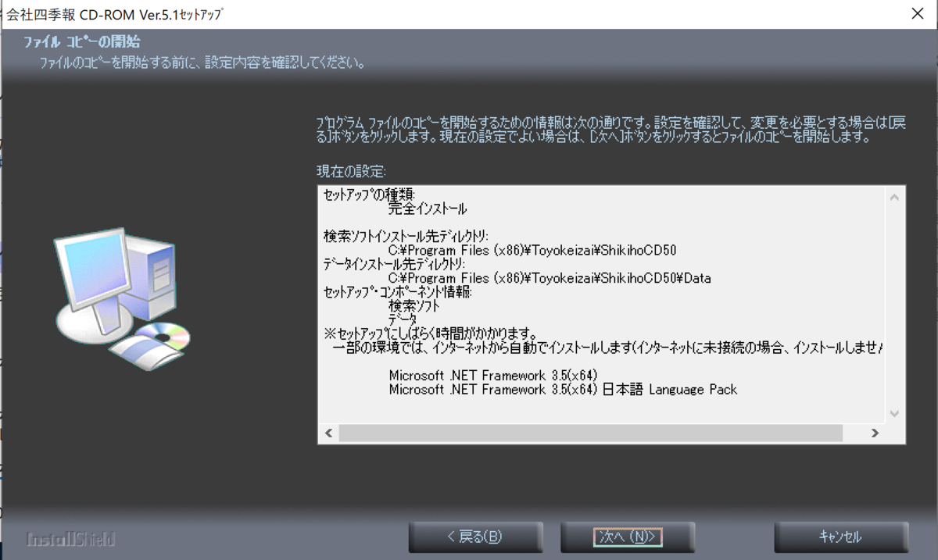Click the 現在の設定 label
This screenshot has height=560, width=938.
coord(352,170)
